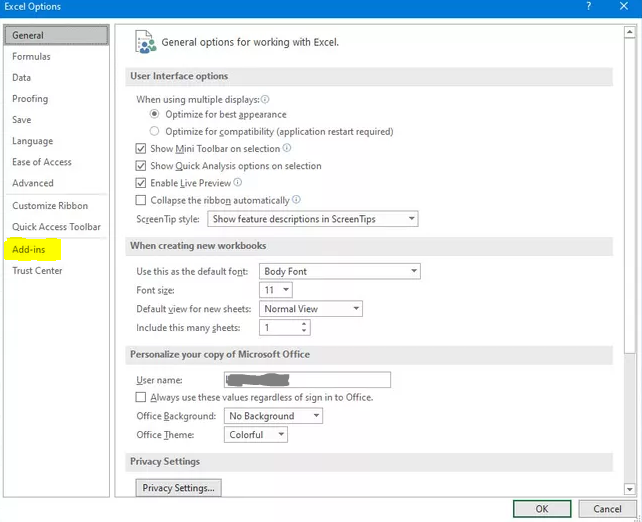Select Optimize for best appearance
The height and width of the screenshot is (522, 642).
[x=154, y=114]
